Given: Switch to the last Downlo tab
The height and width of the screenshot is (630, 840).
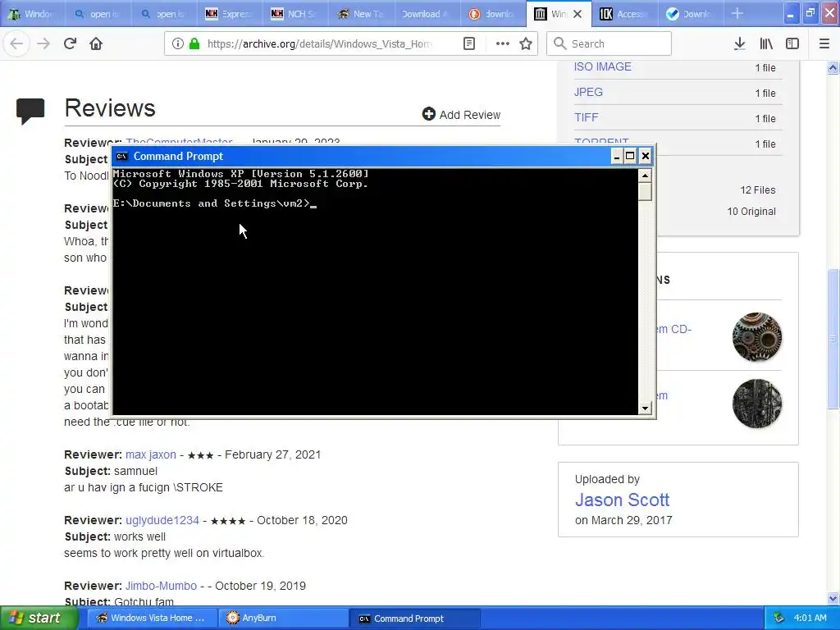Looking at the screenshot, I should 689,14.
